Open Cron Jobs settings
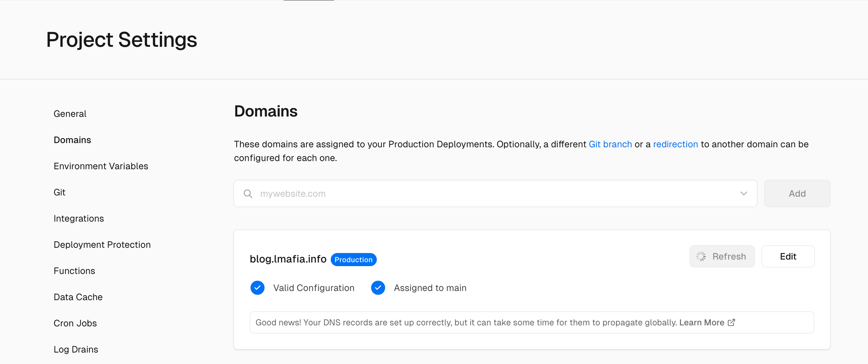This screenshot has height=364, width=868. tap(75, 323)
